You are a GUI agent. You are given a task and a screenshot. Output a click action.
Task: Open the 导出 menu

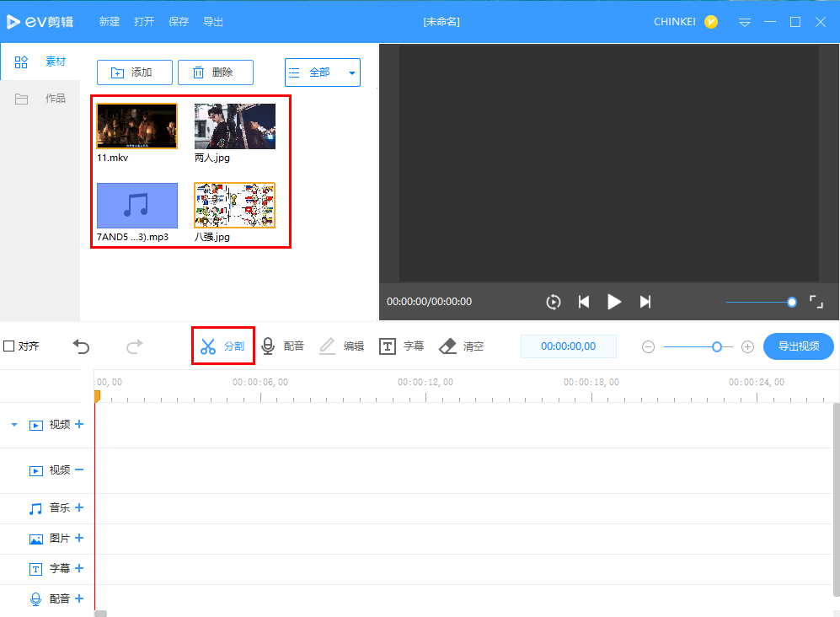tap(213, 22)
